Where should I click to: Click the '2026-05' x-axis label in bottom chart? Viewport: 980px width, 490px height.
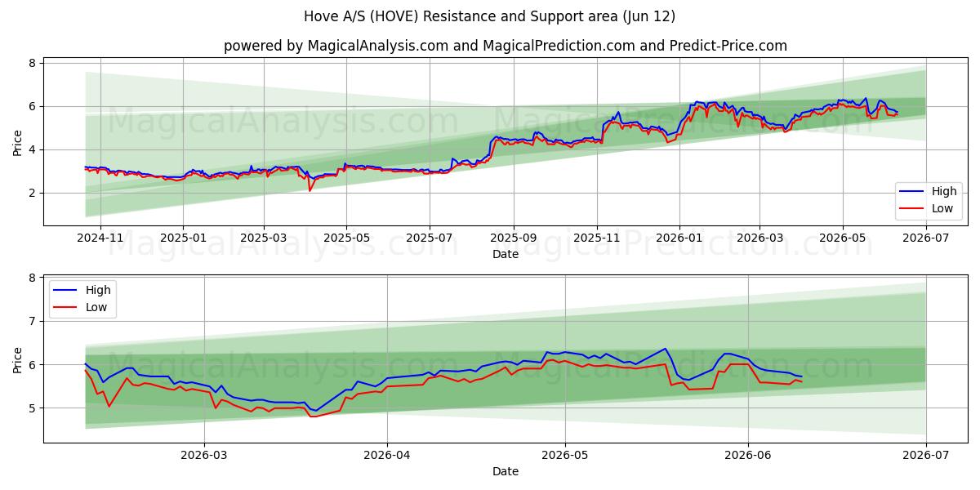coord(565,457)
